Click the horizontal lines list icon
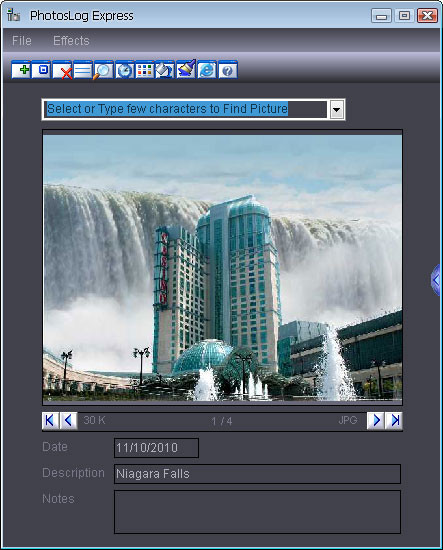Viewport: 443px width, 550px height. 83,70
